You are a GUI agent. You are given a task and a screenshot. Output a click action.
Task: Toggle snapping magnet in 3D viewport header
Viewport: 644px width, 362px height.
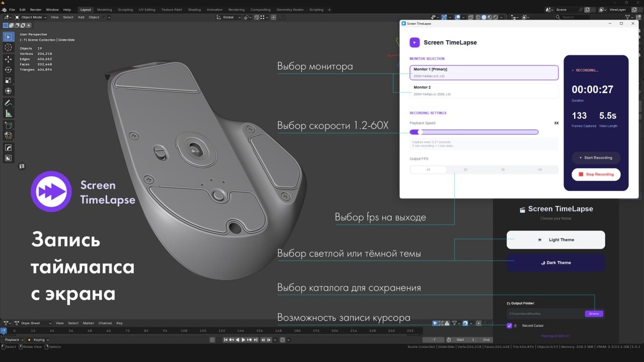[x=257, y=17]
